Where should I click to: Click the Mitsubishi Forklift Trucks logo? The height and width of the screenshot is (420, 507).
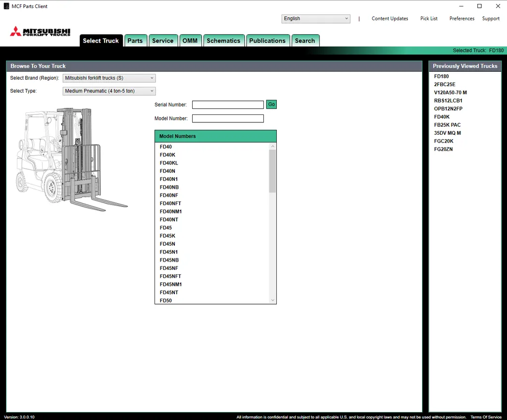click(40, 31)
